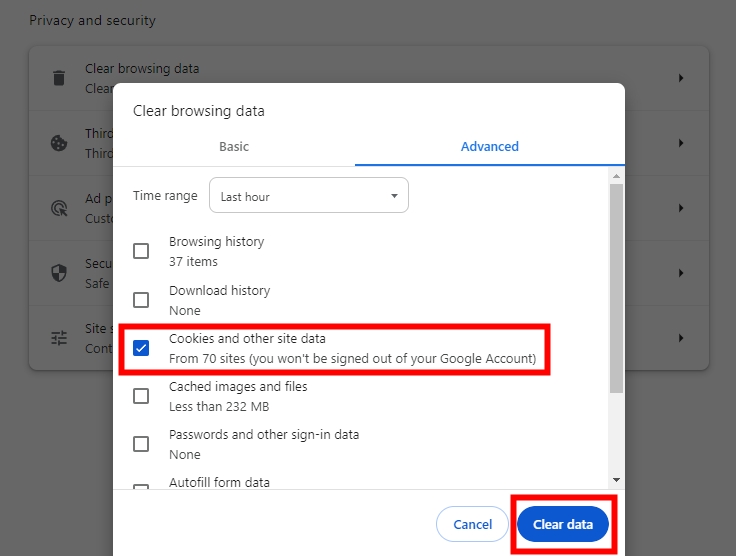736x556 pixels.
Task: Click the Ad privacy icon
Action: (59, 208)
